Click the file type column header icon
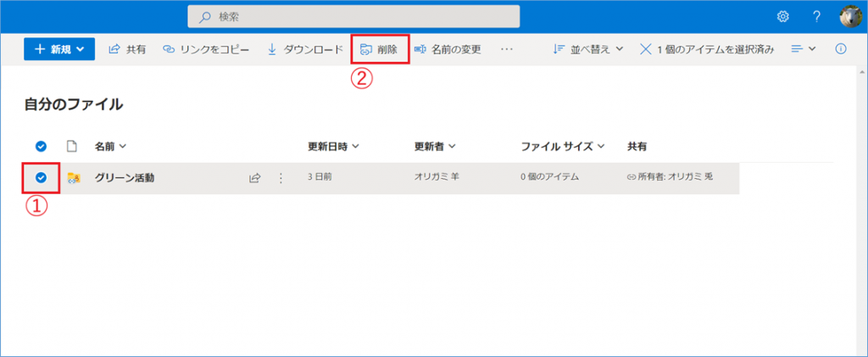The image size is (868, 357). 71,146
